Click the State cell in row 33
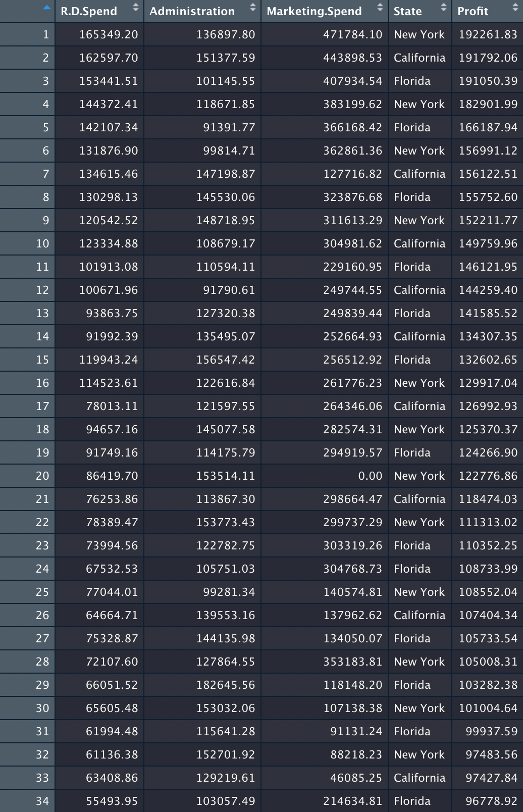The image size is (523, 812). pyautogui.click(x=420, y=778)
